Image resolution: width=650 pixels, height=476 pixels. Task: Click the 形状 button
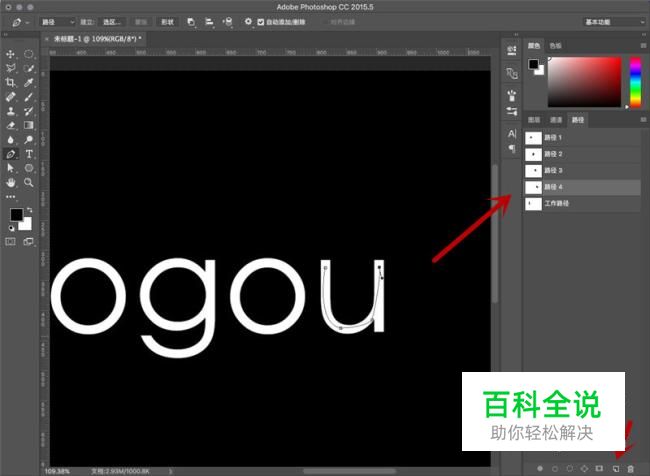tap(167, 22)
